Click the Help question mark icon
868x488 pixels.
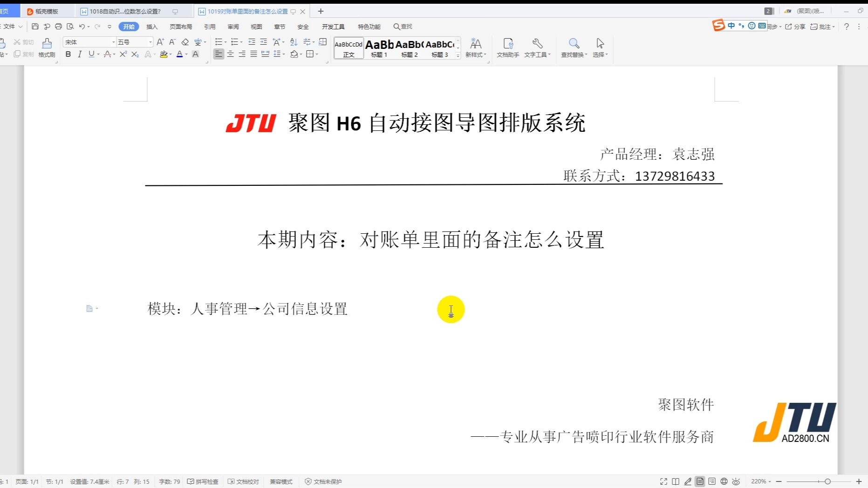[847, 27]
